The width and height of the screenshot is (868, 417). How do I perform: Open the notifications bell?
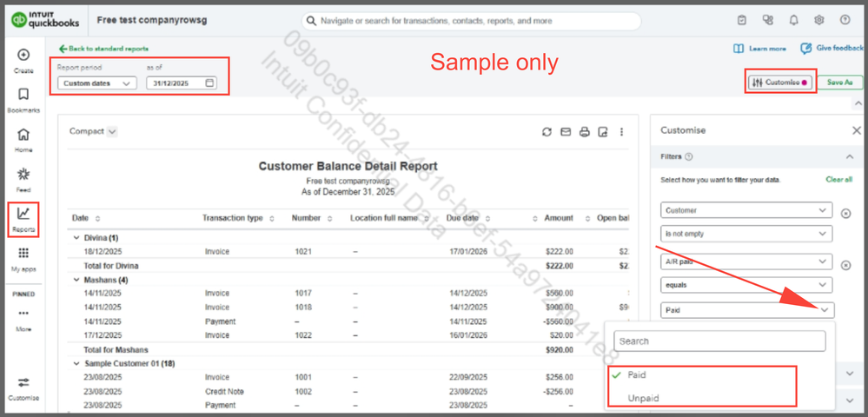793,20
